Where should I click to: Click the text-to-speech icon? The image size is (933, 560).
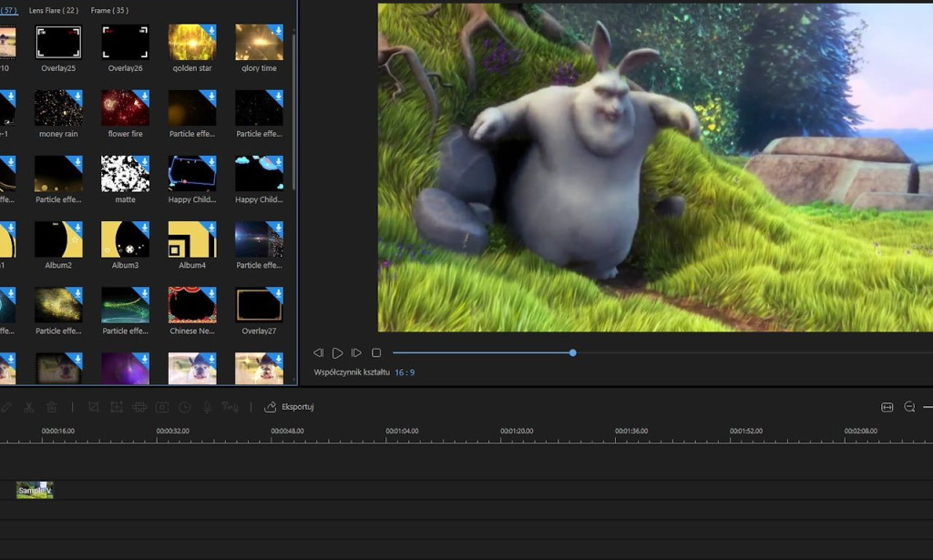(x=230, y=407)
